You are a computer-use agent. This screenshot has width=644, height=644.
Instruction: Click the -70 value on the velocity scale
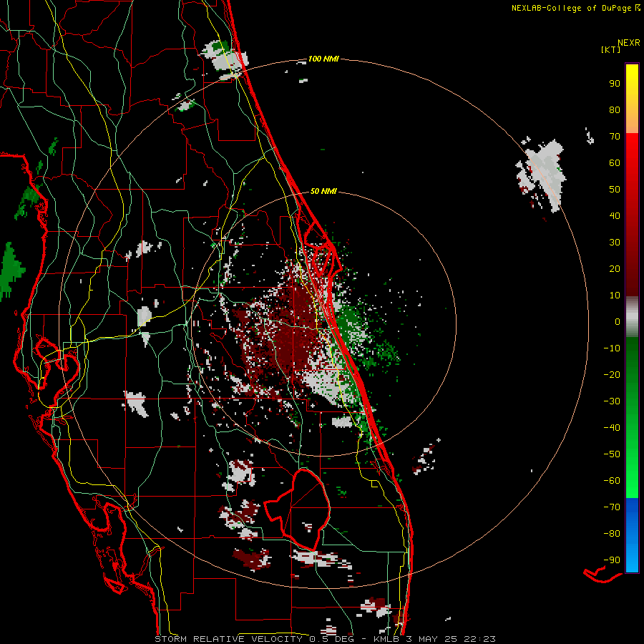coord(612,507)
